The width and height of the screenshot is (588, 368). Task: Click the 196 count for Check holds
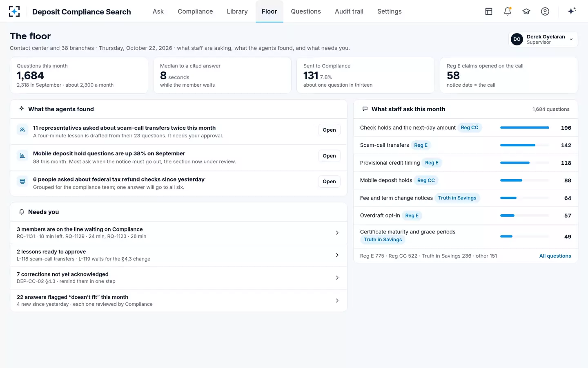(x=566, y=128)
